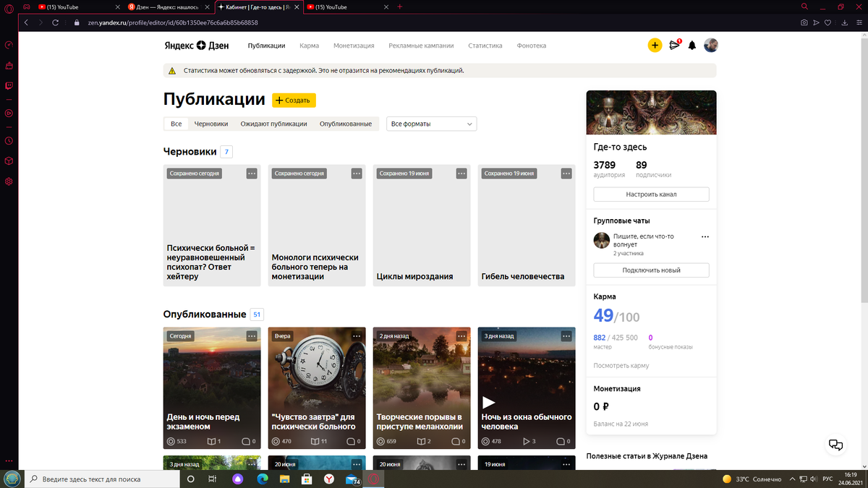Open Easy Setup sliders icon
The height and width of the screenshot is (488, 868).
tap(859, 22)
